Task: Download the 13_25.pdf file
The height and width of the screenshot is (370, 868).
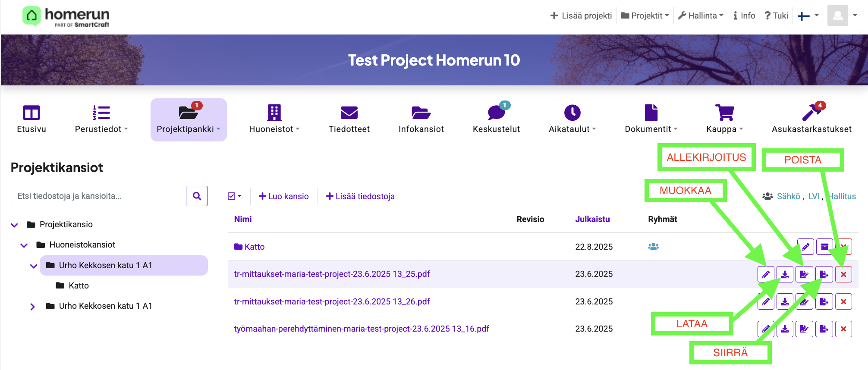Action: click(x=785, y=274)
